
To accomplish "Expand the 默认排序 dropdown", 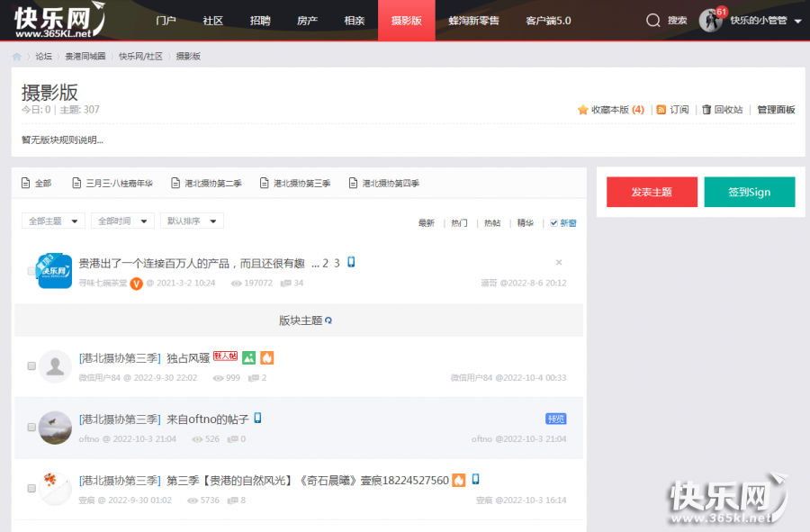I will pos(192,221).
